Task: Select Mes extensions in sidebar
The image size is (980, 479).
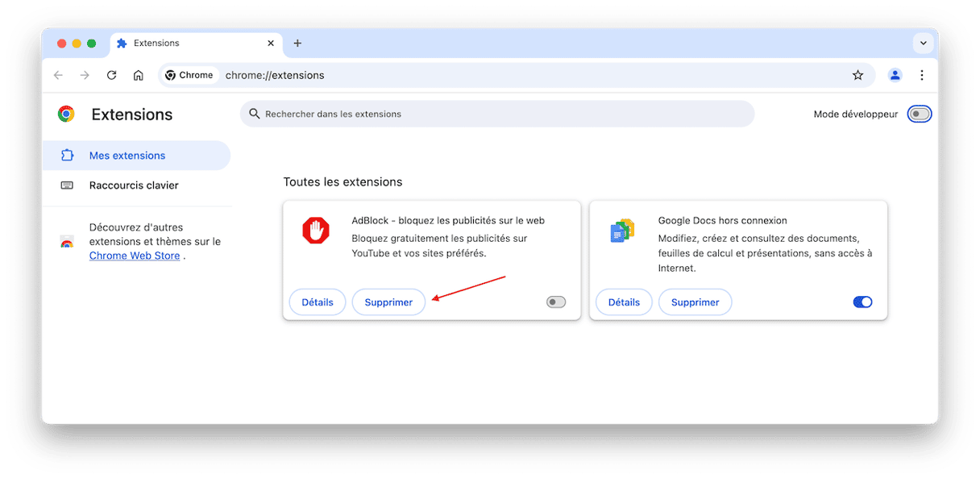Action: [x=127, y=156]
